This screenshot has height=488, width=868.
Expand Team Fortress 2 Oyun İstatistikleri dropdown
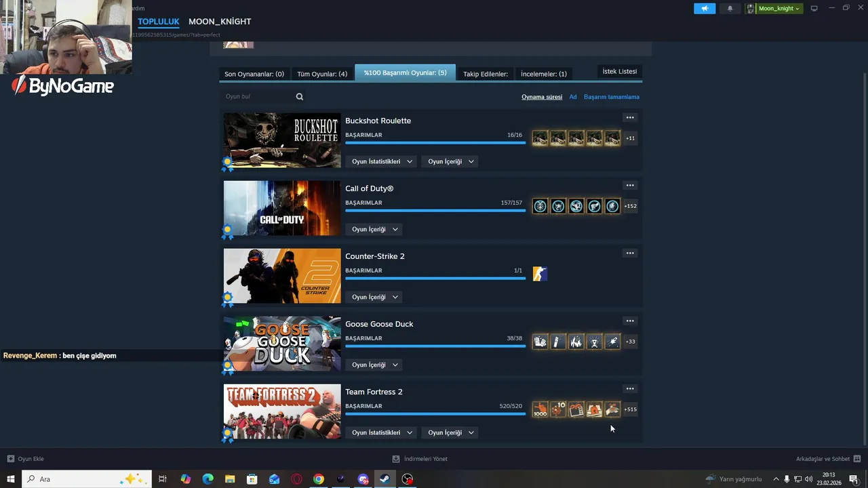point(382,432)
